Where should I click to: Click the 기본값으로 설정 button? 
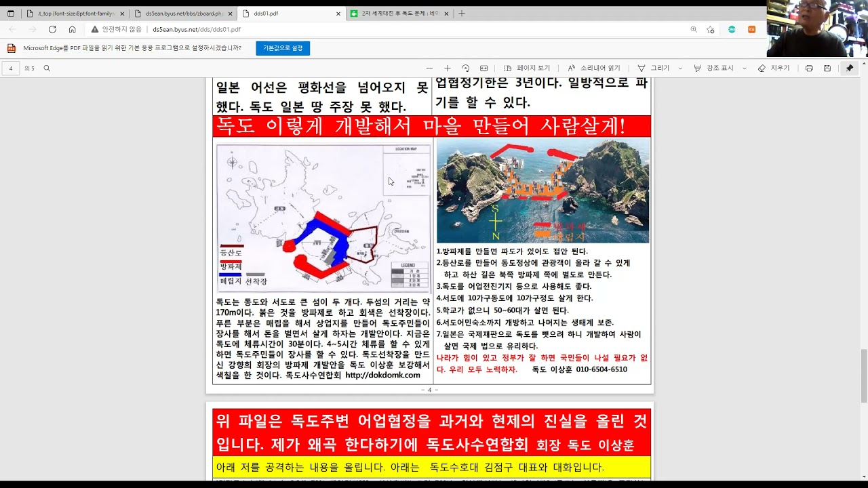point(283,48)
